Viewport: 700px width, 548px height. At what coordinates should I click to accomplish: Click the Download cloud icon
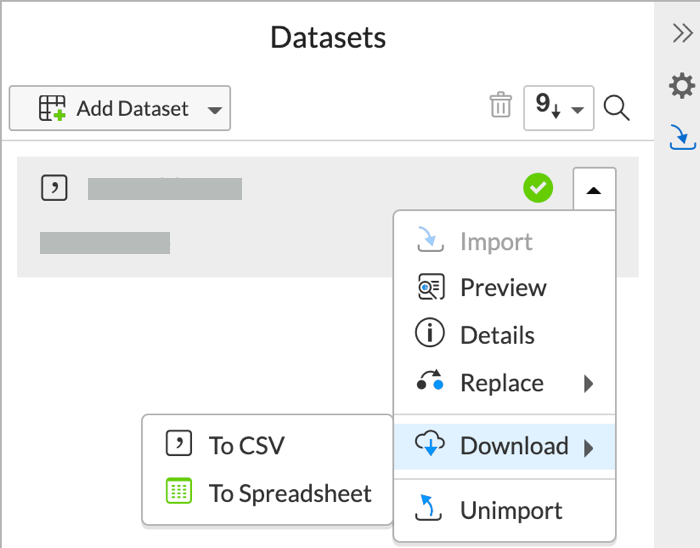pos(429,443)
